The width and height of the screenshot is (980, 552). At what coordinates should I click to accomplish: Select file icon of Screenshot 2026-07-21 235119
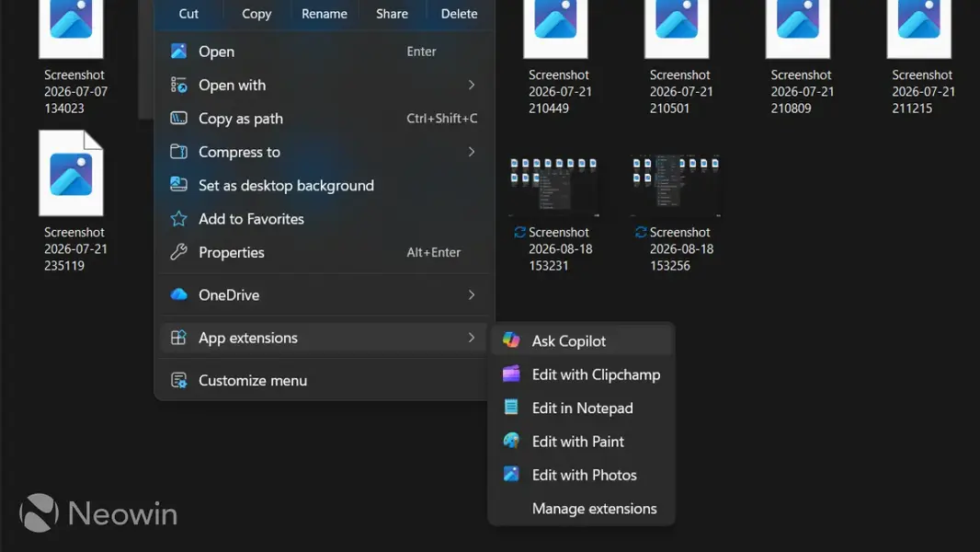(x=72, y=173)
